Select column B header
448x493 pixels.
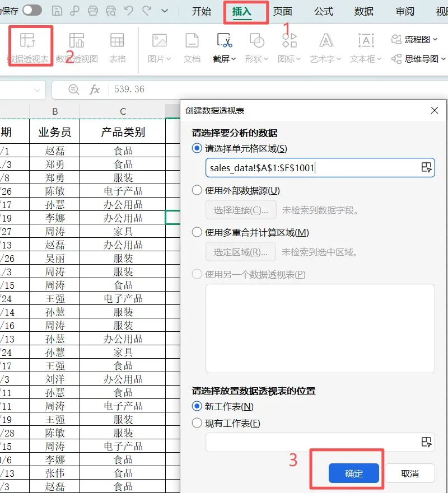coord(55,111)
